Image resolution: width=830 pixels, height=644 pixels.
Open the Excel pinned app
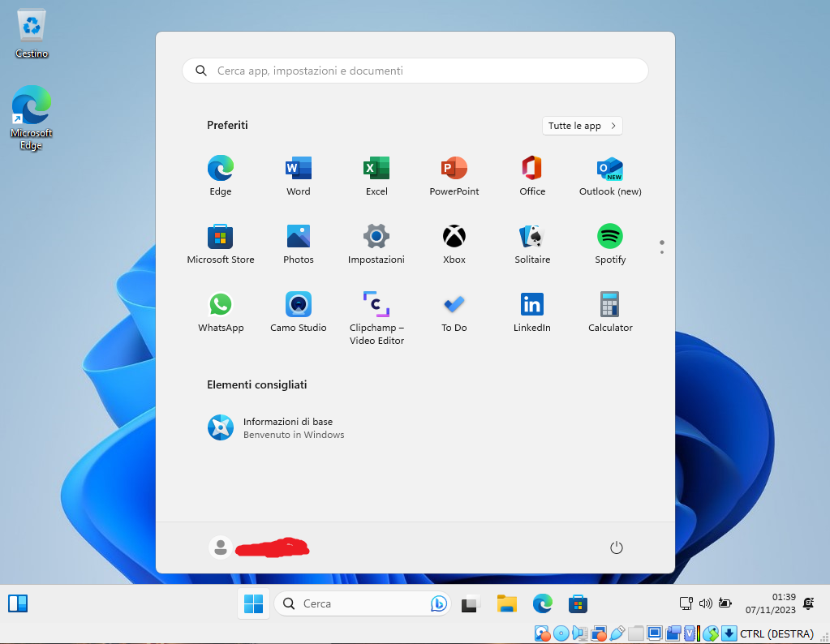click(376, 176)
